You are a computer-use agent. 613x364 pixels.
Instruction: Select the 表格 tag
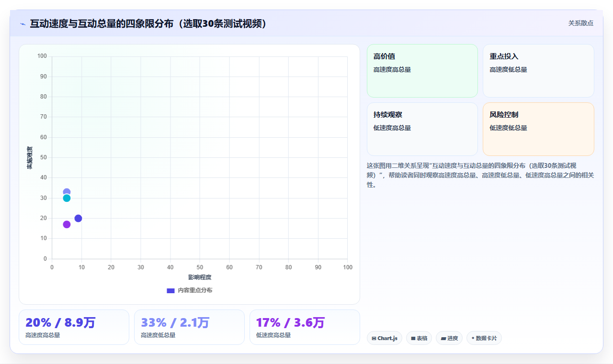419,338
